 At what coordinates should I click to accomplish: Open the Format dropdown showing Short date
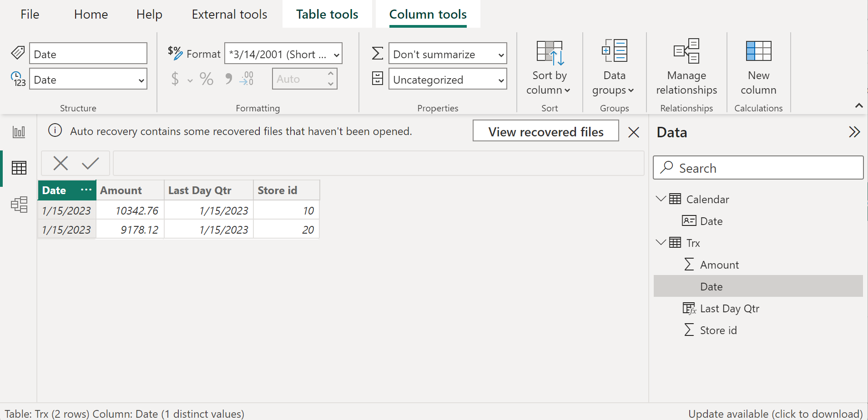pos(283,54)
